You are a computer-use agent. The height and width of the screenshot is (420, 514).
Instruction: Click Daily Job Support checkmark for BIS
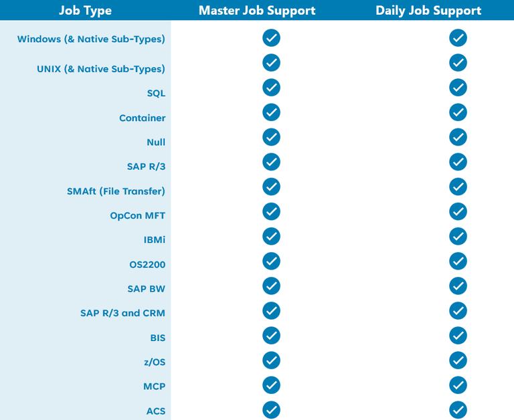(458, 335)
